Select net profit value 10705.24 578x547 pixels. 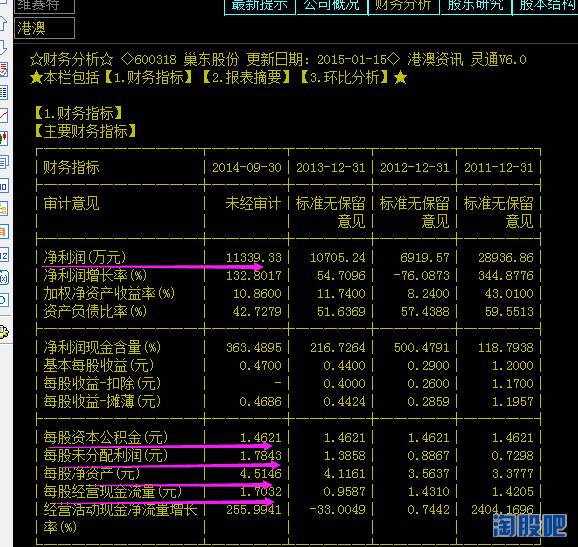[338, 258]
